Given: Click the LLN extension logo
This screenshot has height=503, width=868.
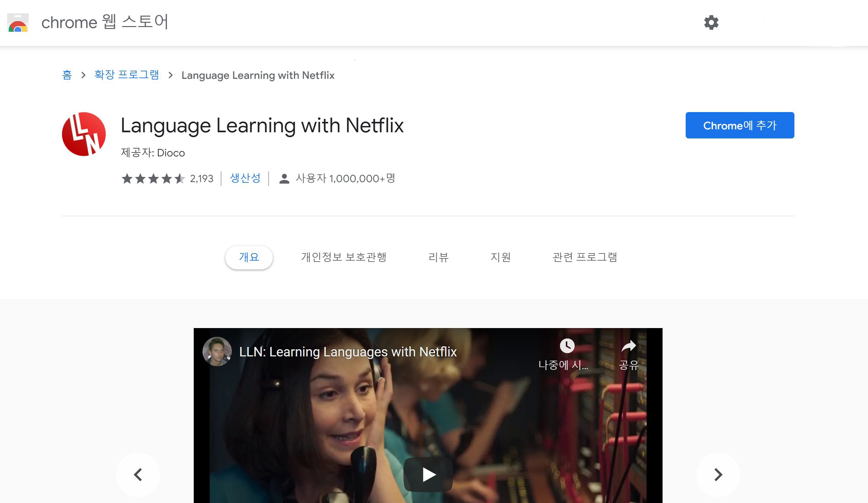Looking at the screenshot, I should point(84,134).
